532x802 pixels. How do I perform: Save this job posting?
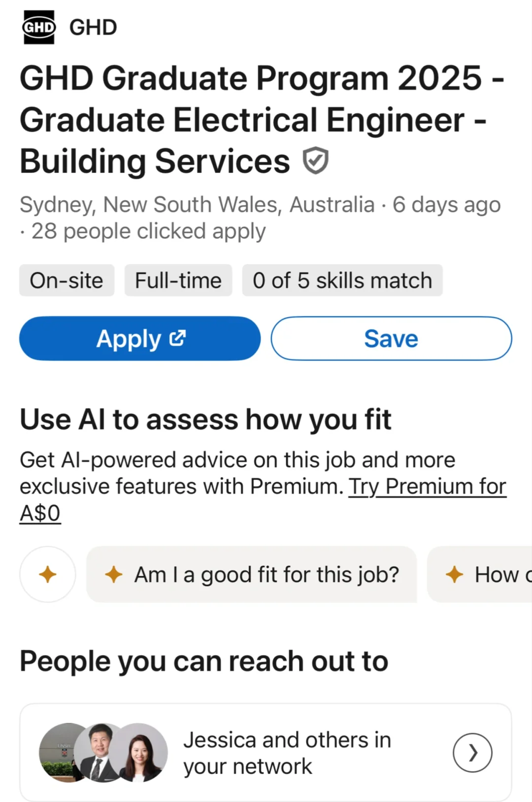(x=391, y=338)
